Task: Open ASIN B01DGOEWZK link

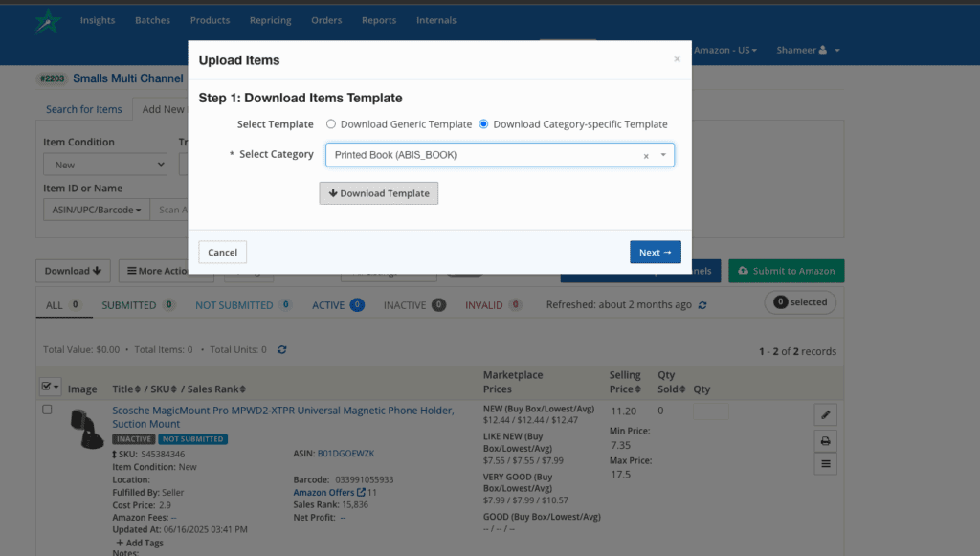Action: click(345, 454)
